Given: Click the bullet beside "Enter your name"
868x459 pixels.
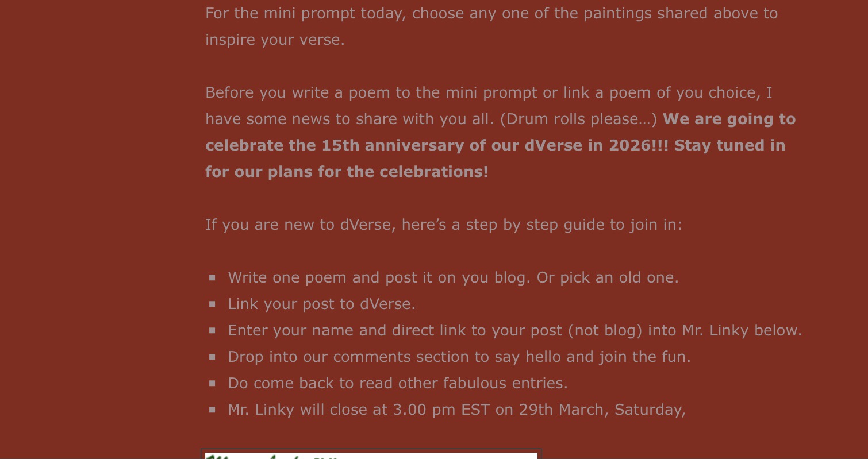Looking at the screenshot, I should [213, 330].
